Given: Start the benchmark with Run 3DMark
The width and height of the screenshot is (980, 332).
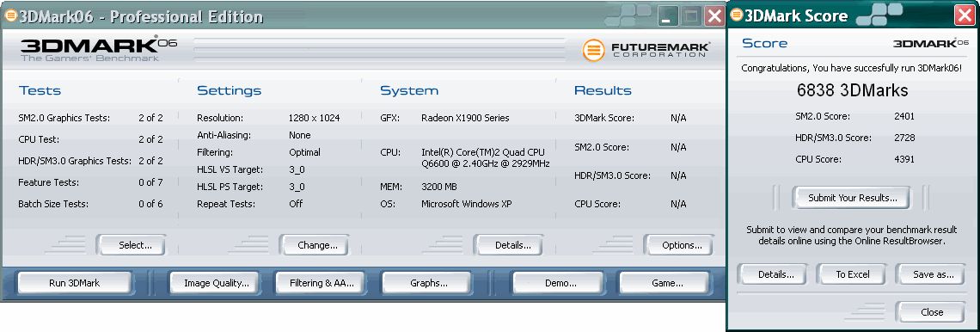Looking at the screenshot, I should point(75,283).
